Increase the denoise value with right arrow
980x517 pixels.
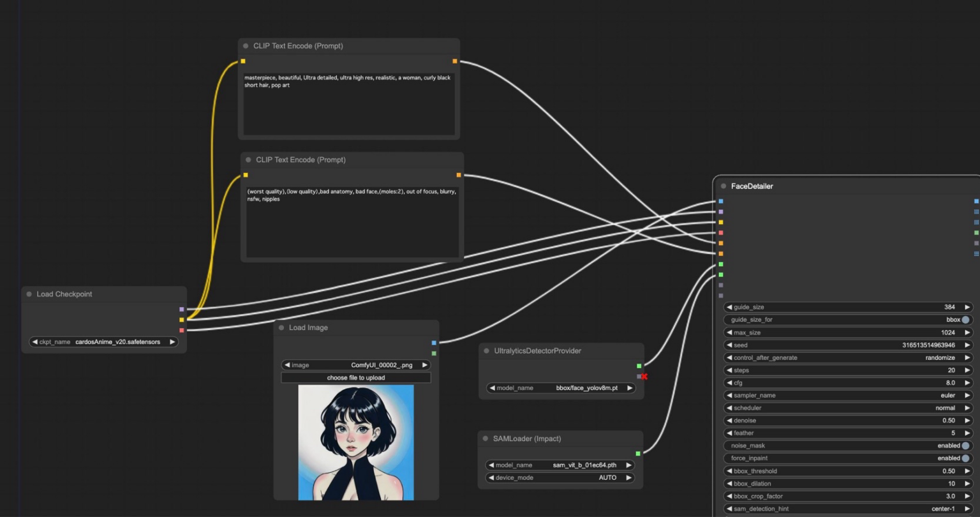tap(967, 421)
